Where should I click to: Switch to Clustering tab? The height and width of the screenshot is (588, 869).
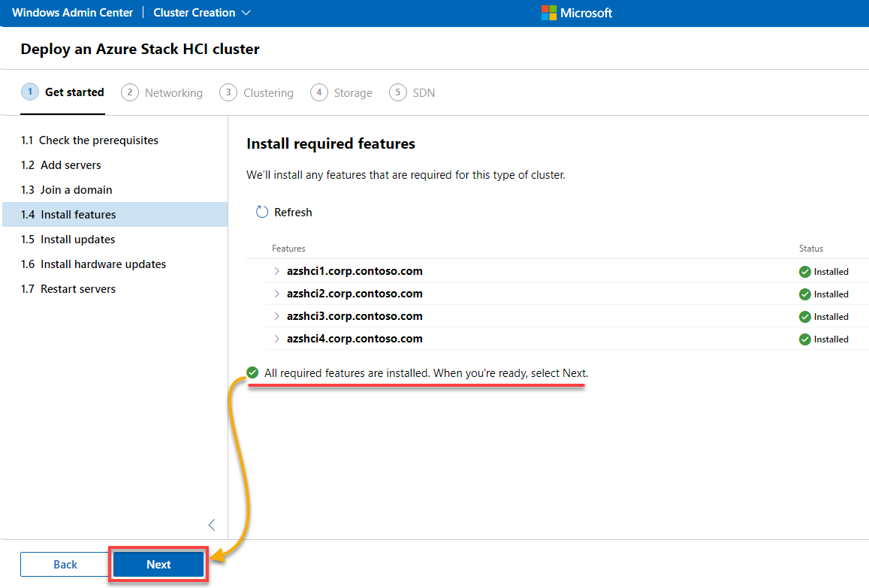coord(257,92)
